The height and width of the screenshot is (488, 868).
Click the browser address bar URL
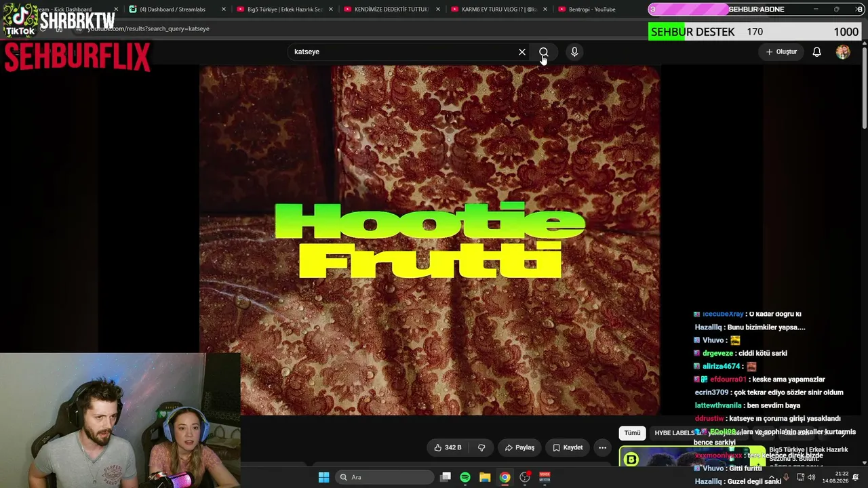coord(148,29)
